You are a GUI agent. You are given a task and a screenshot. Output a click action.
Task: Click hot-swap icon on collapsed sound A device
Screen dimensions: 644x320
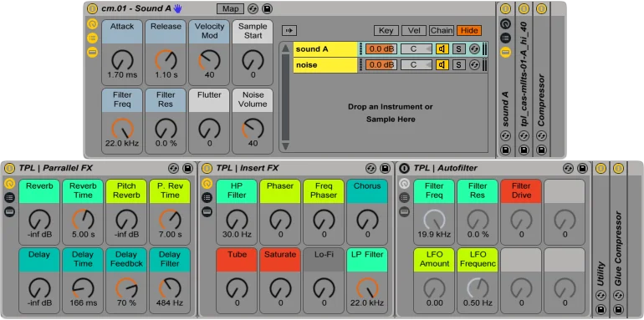tap(506, 135)
